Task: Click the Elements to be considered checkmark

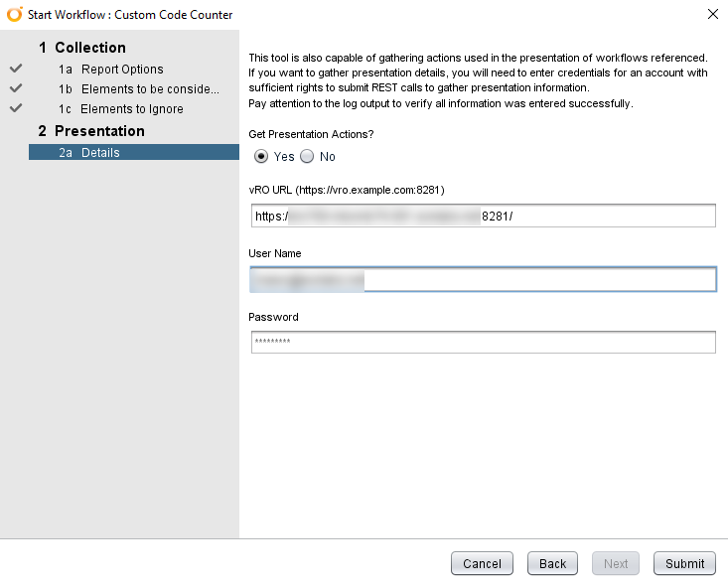Action: (x=15, y=89)
